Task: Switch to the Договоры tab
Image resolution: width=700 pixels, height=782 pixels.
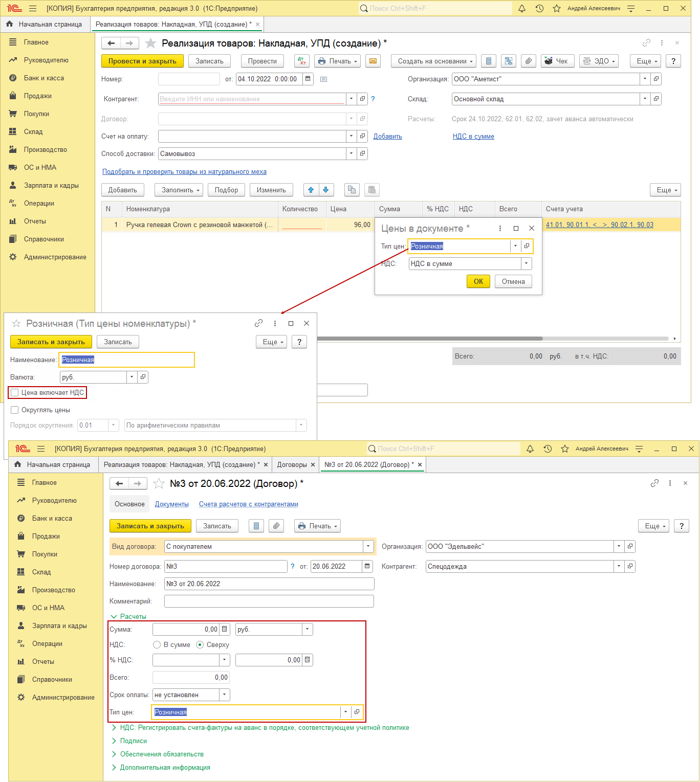Action: click(x=292, y=464)
